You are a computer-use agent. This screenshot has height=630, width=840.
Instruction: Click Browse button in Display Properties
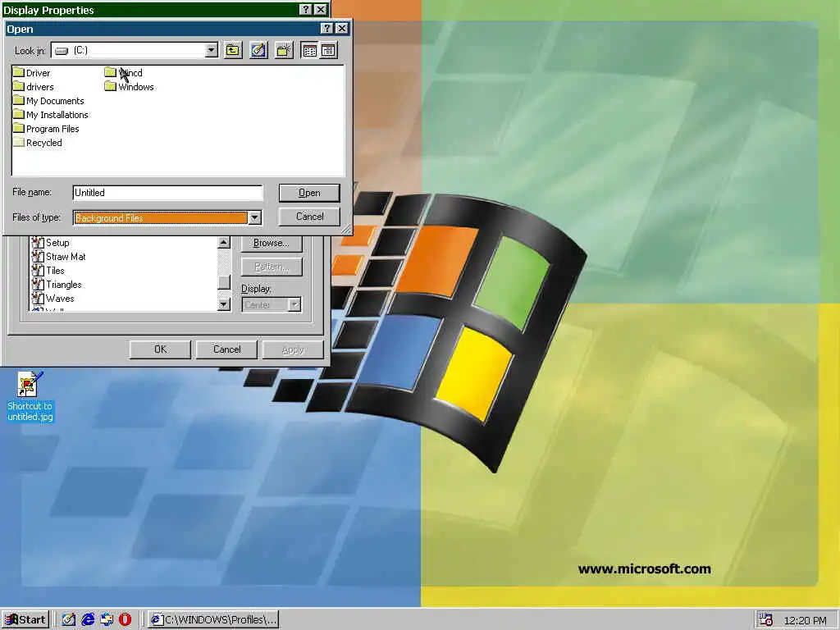coord(271,243)
